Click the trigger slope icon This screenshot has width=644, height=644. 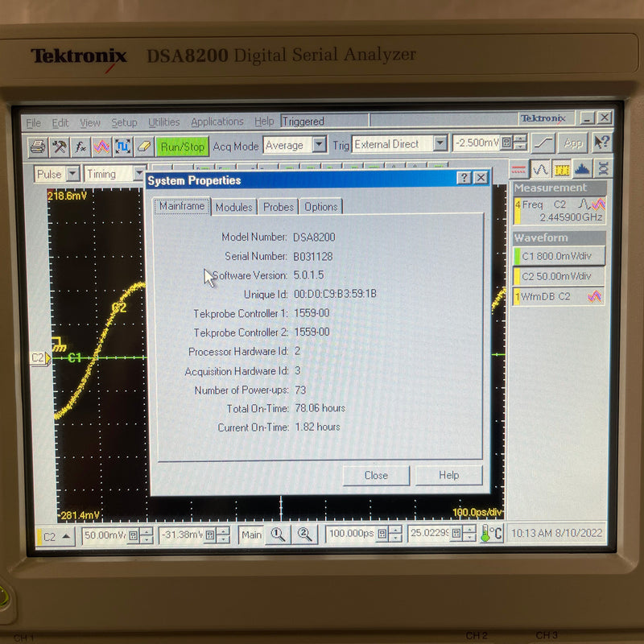[x=543, y=143]
